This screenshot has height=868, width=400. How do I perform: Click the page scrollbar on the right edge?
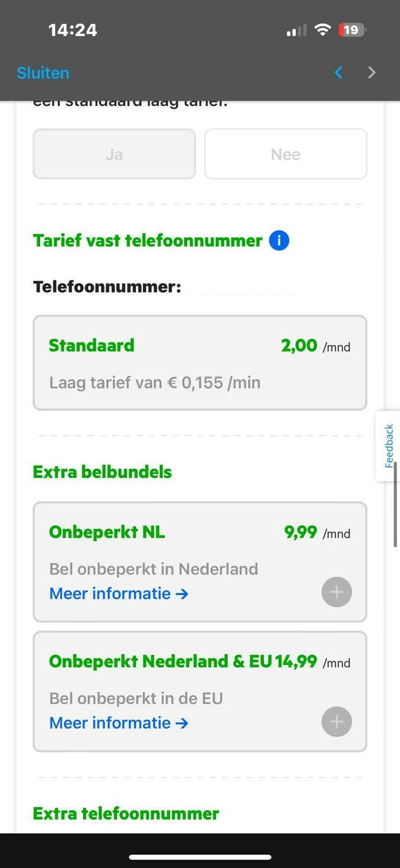pos(396,505)
